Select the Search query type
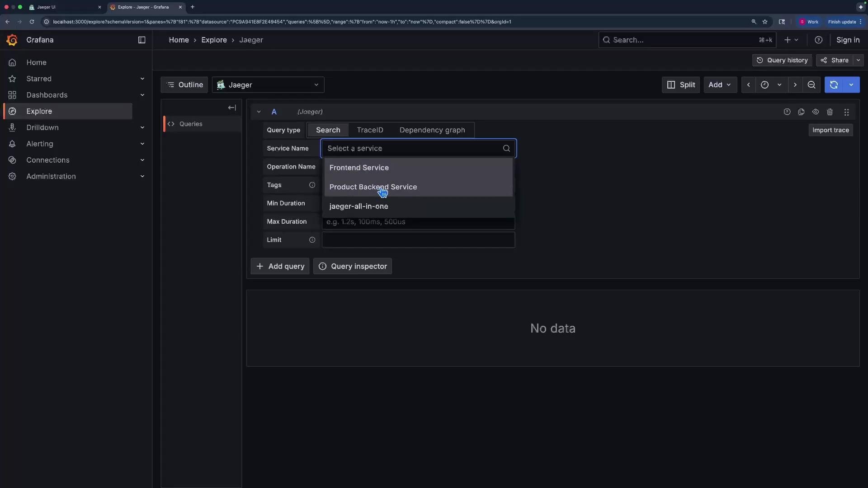 (328, 130)
